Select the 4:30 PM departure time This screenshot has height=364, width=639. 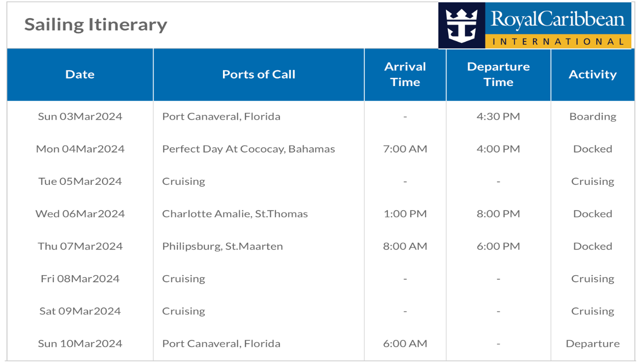pyautogui.click(x=498, y=116)
